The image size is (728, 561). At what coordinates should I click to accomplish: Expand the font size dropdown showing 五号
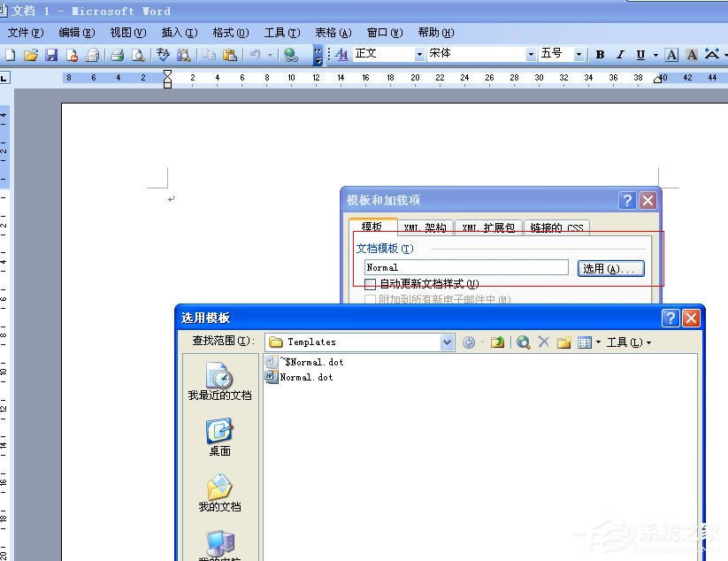pyautogui.click(x=579, y=54)
